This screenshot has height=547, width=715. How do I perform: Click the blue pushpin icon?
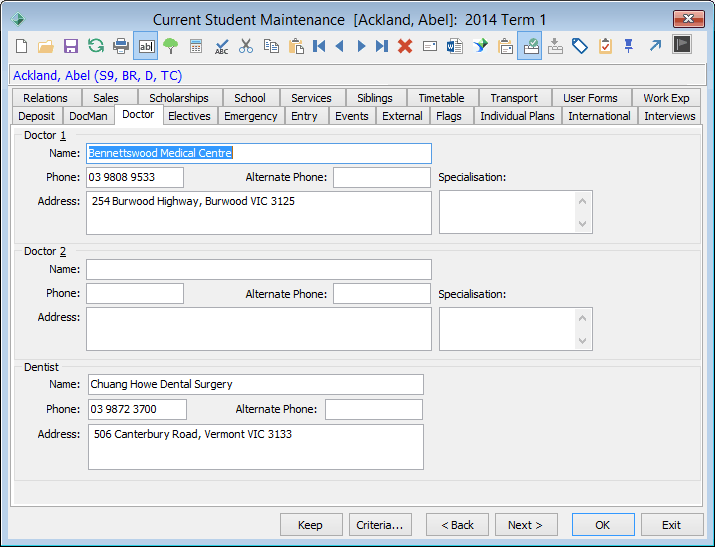[629, 46]
